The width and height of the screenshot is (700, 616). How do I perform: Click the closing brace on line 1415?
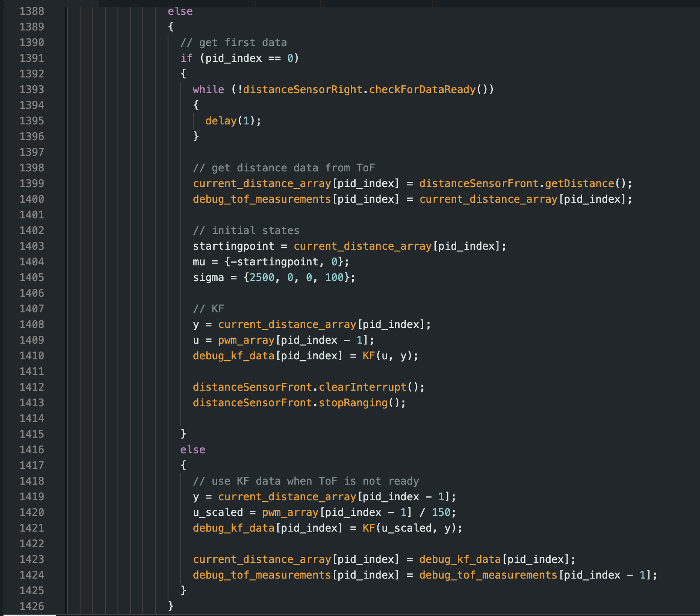point(183,434)
